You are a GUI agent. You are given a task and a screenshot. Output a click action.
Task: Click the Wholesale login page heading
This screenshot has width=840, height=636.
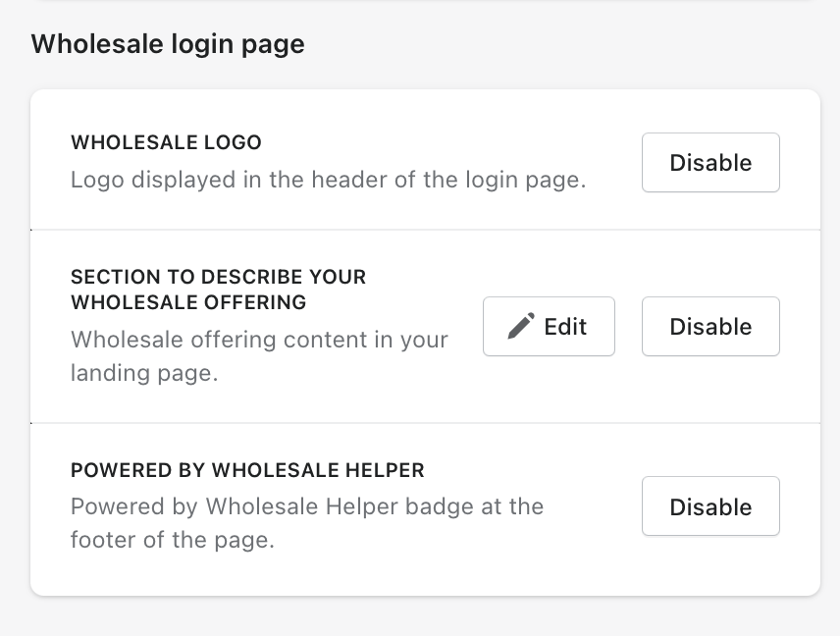pos(168,44)
